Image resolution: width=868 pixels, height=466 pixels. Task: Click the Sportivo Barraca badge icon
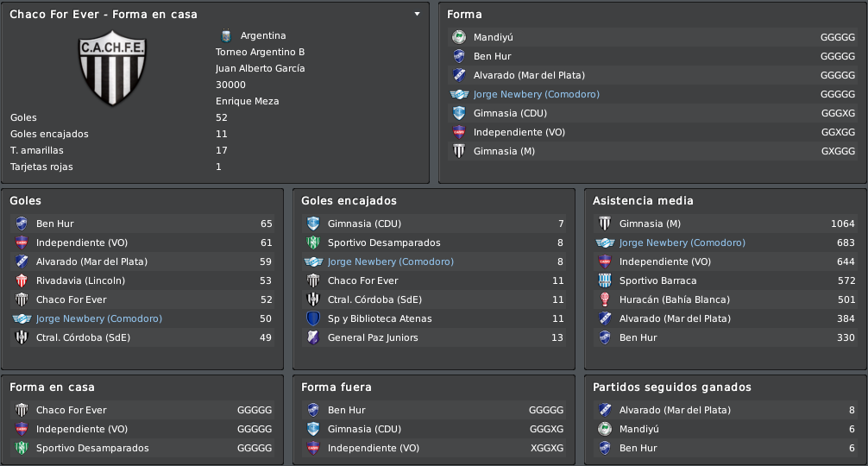(x=605, y=280)
